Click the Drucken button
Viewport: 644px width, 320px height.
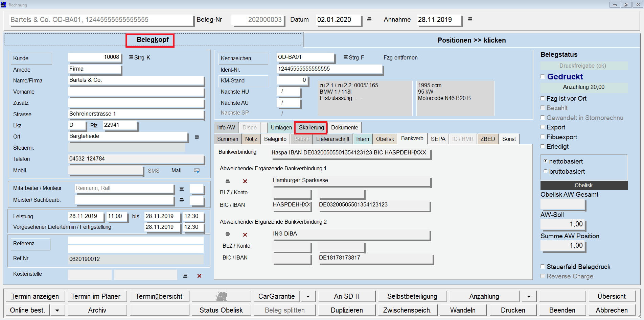point(513,310)
